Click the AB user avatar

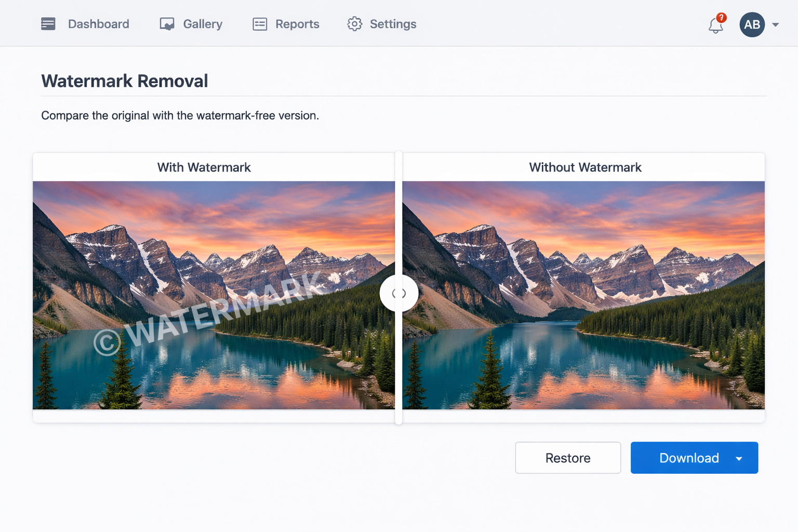point(752,24)
